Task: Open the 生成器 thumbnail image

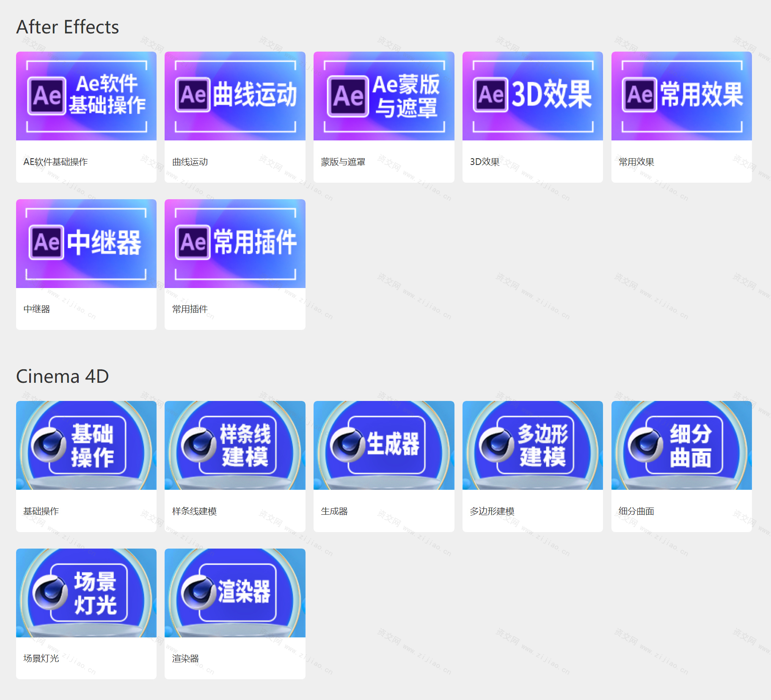Action: (x=384, y=445)
